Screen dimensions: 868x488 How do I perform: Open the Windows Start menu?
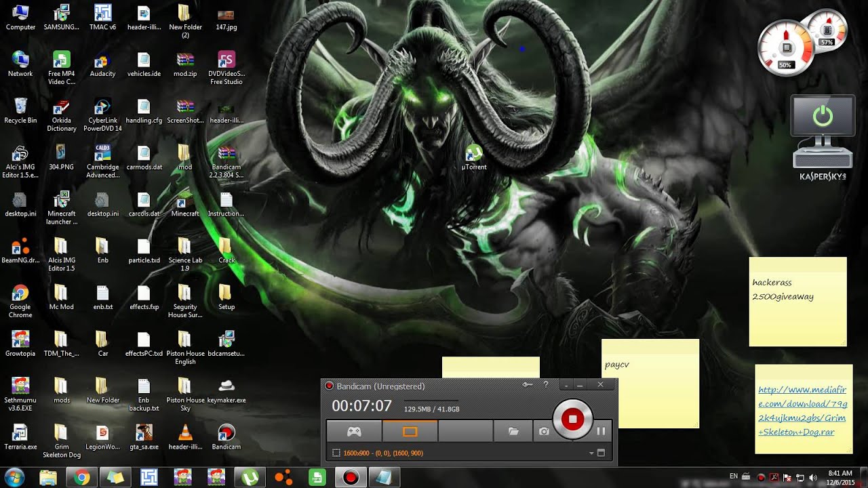tap(14, 478)
